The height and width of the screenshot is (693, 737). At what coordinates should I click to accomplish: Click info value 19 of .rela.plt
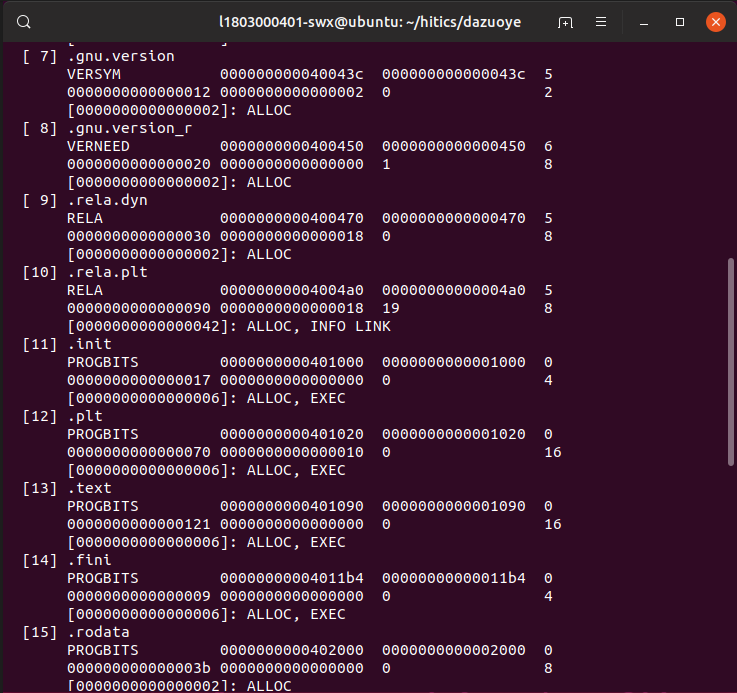(391, 308)
